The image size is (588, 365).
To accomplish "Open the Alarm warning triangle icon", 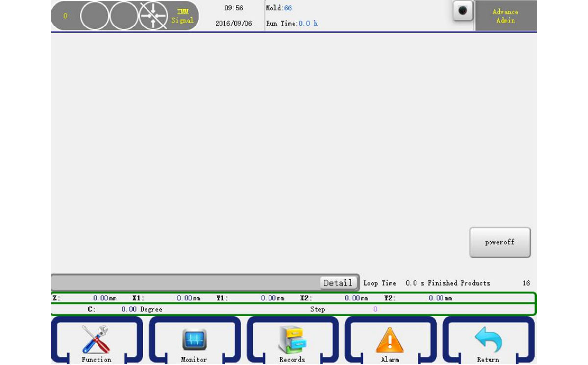I will [x=390, y=339].
